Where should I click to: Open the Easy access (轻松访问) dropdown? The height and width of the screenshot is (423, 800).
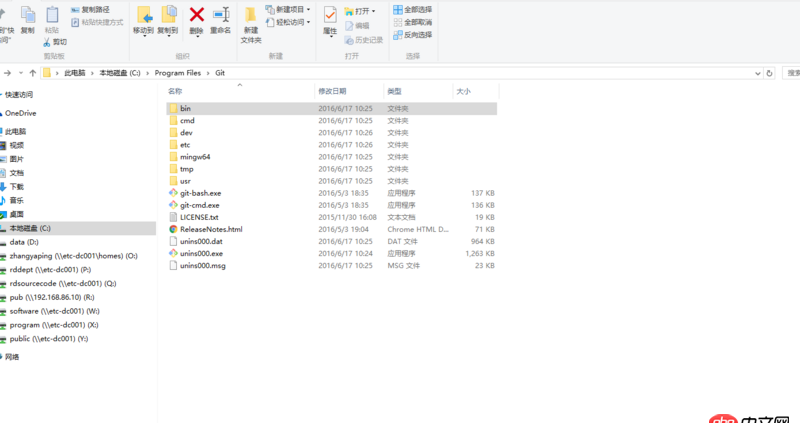coord(288,22)
